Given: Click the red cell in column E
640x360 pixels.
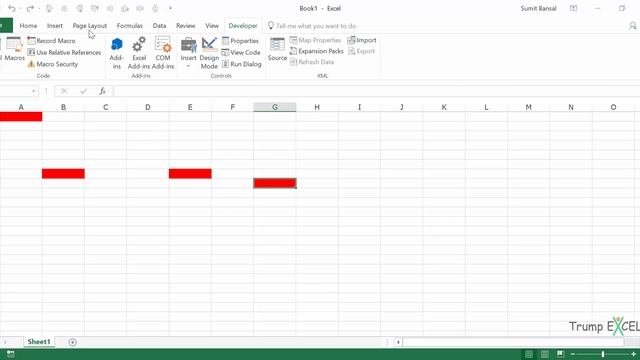Looking at the screenshot, I should pyautogui.click(x=190, y=173).
